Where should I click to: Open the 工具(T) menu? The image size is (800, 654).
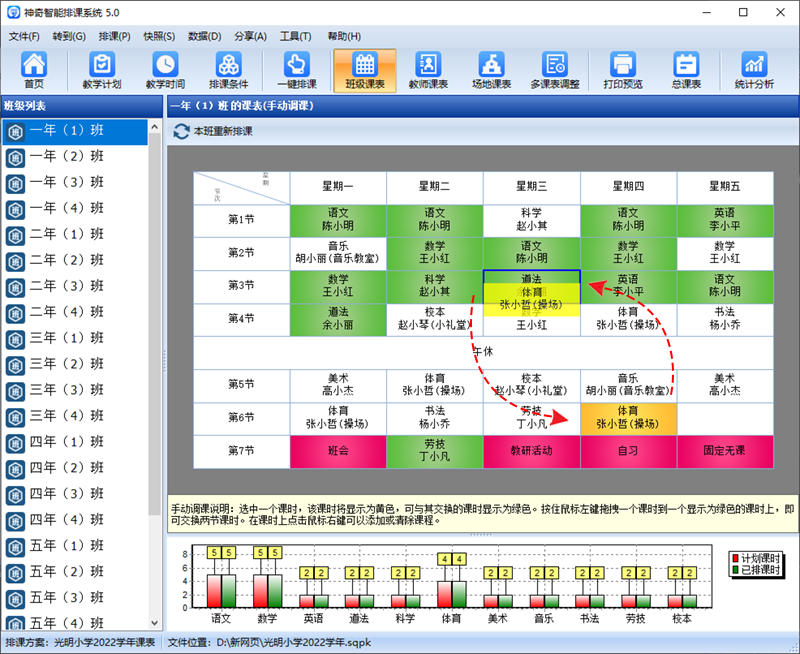pos(295,36)
